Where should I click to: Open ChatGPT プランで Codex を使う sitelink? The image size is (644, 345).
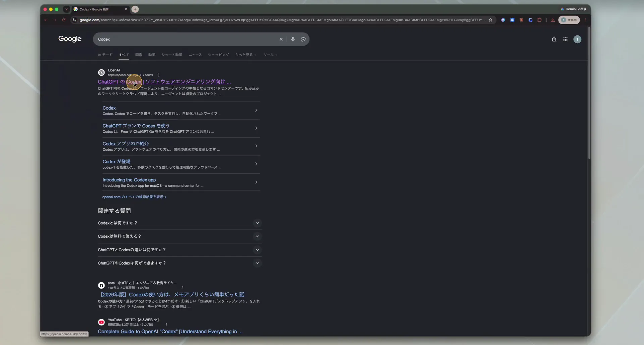pos(136,126)
